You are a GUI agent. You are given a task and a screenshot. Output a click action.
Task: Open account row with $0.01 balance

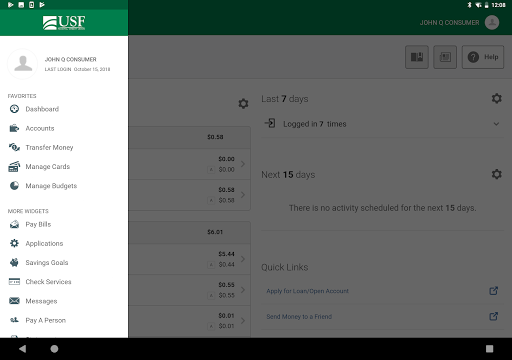tap(189, 321)
